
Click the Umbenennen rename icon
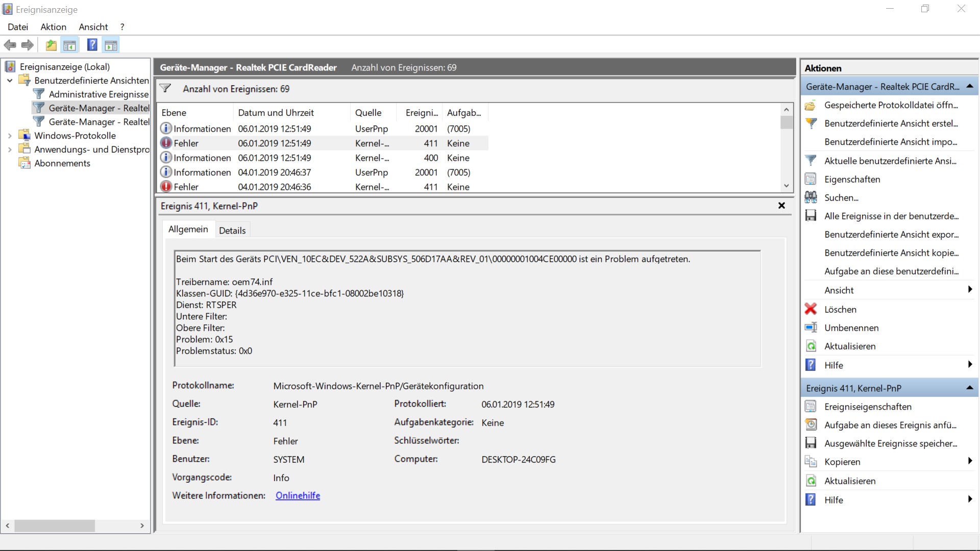click(811, 328)
